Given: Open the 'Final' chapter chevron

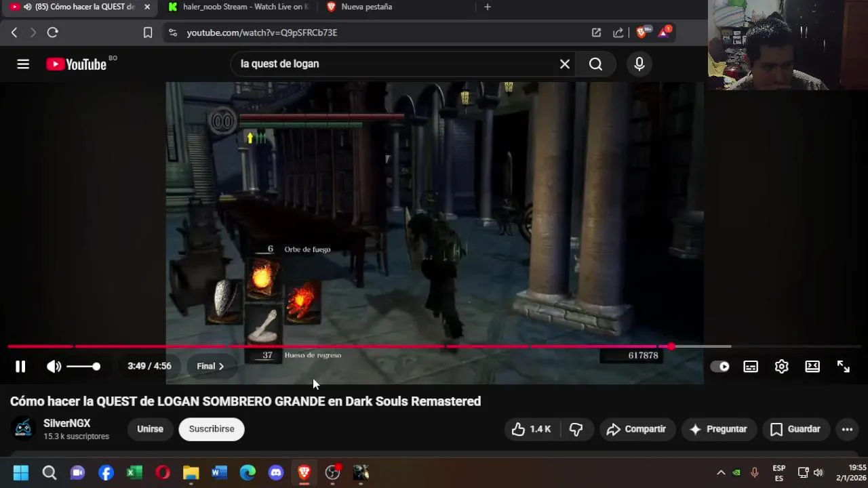Looking at the screenshot, I should coord(210,366).
